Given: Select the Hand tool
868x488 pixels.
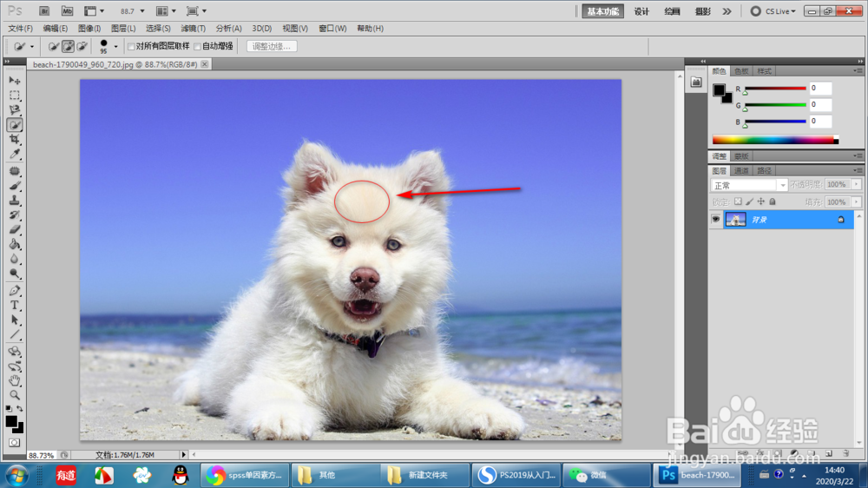Looking at the screenshot, I should click(15, 380).
